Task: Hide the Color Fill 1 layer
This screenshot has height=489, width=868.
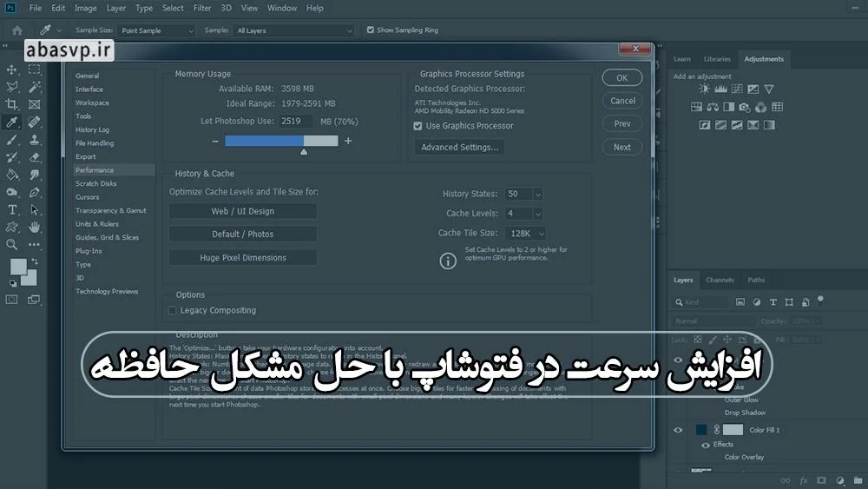Action: coord(678,430)
